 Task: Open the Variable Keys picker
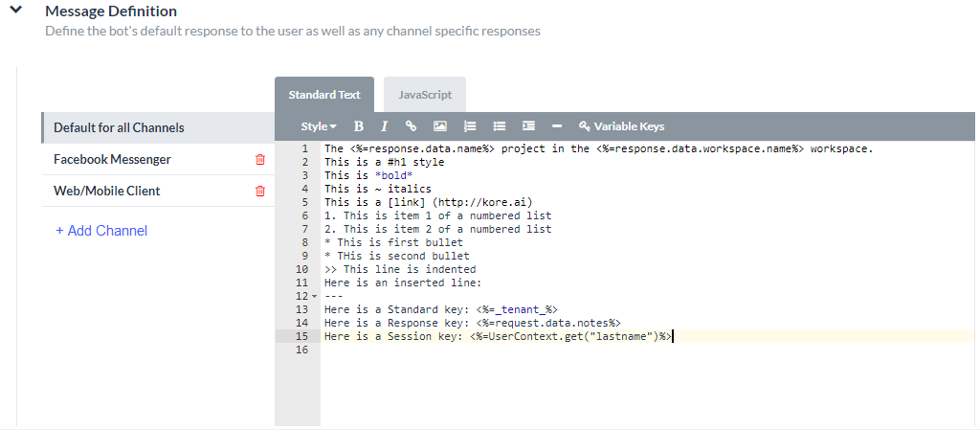[x=621, y=126]
